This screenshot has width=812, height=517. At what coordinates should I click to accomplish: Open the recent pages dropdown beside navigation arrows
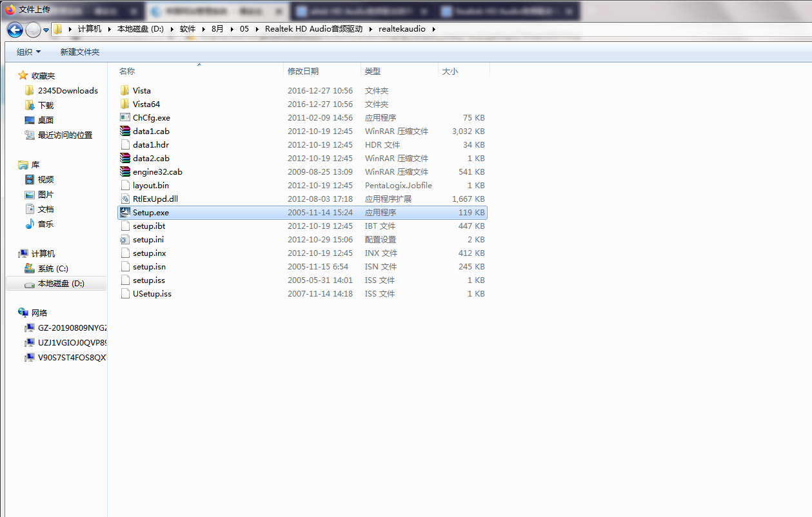[45, 28]
